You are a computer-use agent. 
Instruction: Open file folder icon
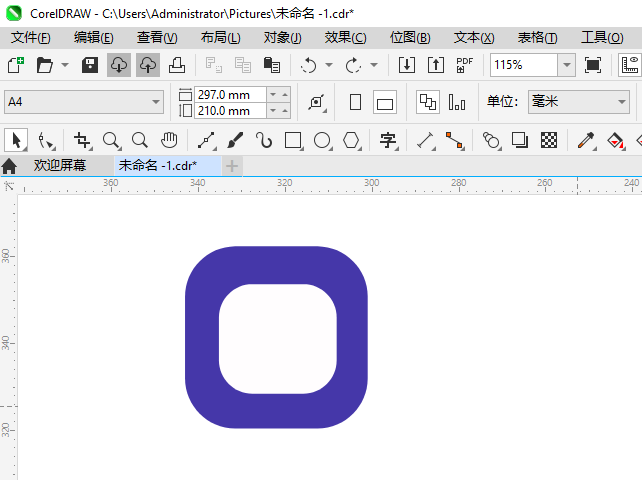[45, 65]
